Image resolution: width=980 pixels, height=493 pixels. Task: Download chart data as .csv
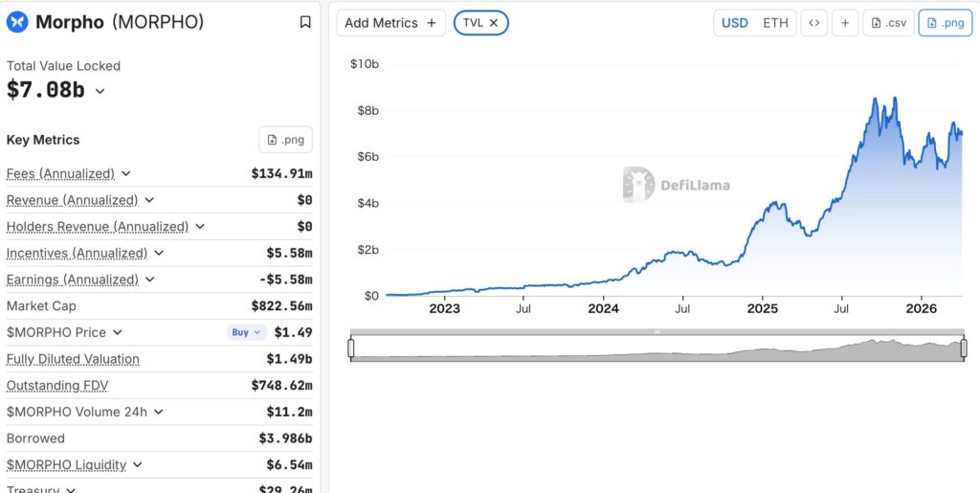[886, 23]
